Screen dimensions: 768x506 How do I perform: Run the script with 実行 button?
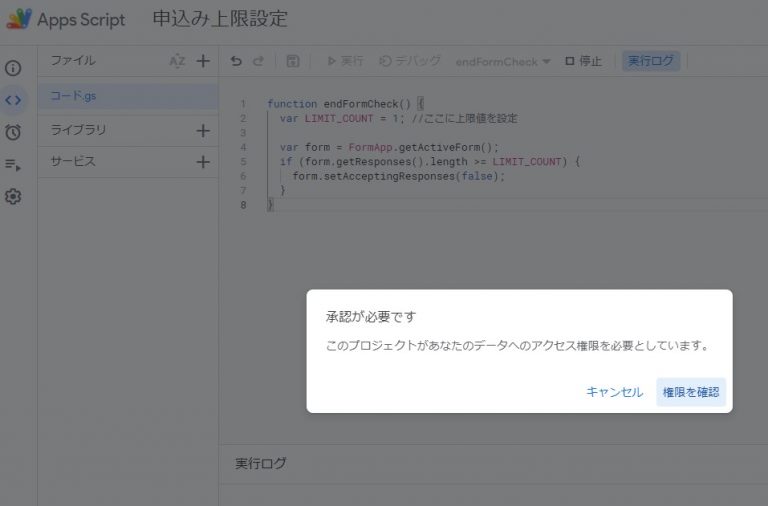coord(345,61)
